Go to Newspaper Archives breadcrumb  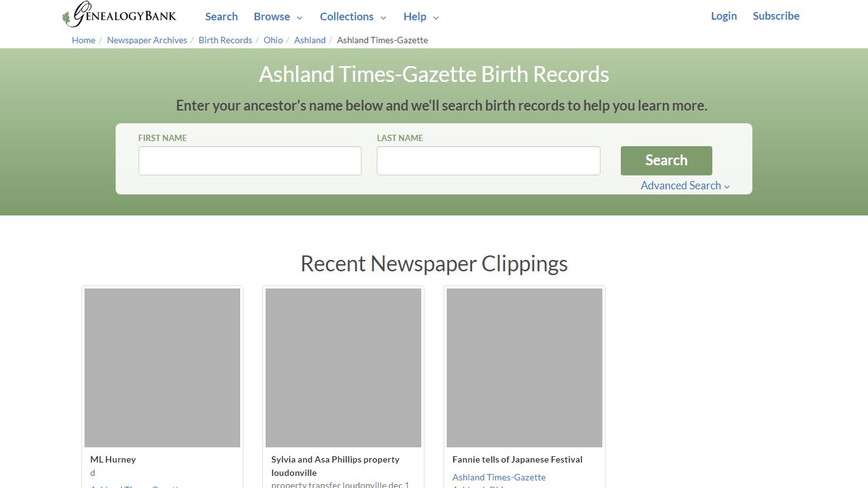pyautogui.click(x=147, y=40)
